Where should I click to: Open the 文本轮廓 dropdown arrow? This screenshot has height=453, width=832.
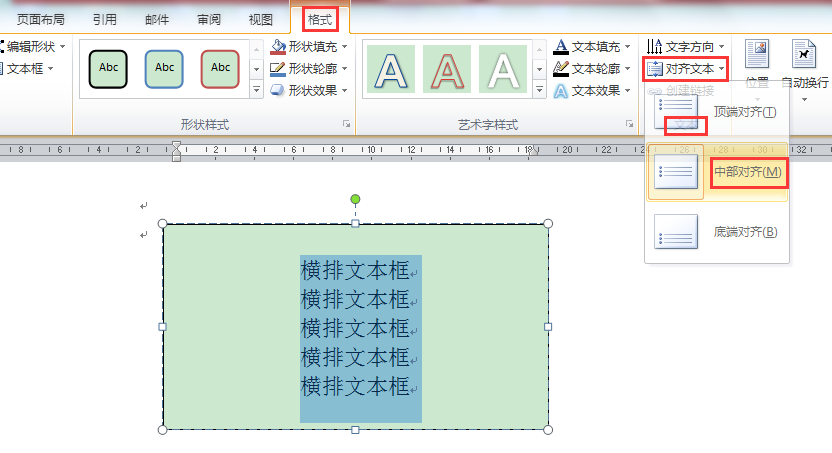tap(628, 68)
